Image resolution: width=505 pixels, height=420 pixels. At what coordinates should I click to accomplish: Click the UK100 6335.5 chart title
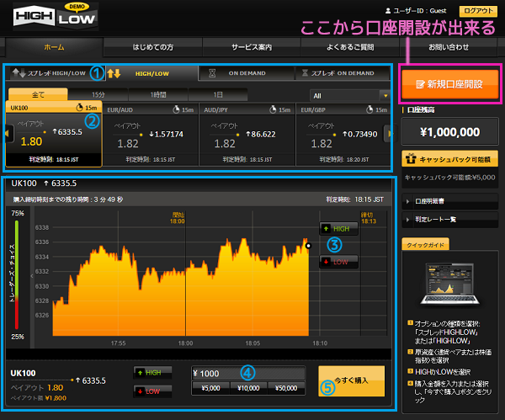tap(44, 183)
